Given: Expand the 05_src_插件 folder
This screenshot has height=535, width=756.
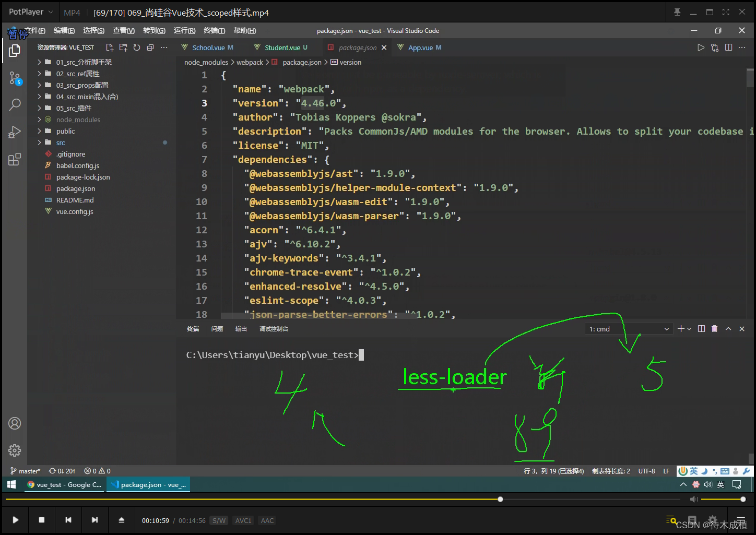Looking at the screenshot, I should (x=74, y=108).
